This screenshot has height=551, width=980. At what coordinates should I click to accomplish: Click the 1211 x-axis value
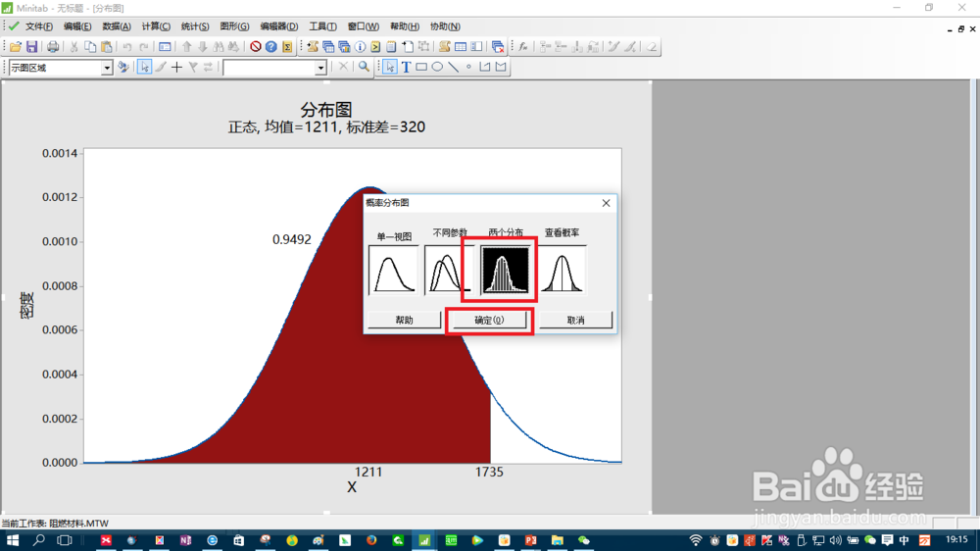pos(368,472)
